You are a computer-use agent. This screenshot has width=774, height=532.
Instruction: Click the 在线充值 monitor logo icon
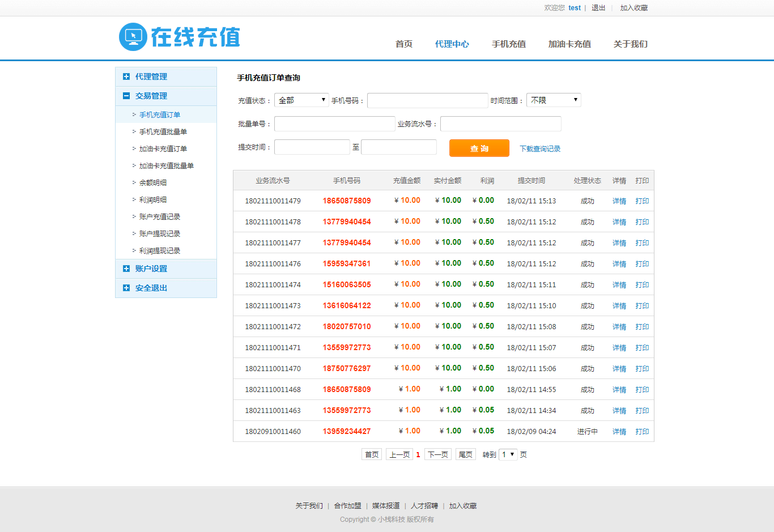(133, 37)
